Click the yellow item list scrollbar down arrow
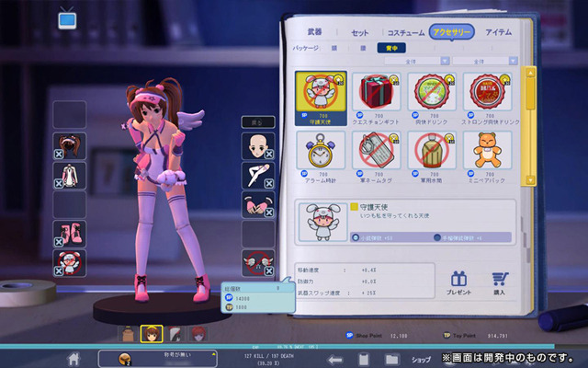Screen dimensions: 588x368 pos(530,180)
